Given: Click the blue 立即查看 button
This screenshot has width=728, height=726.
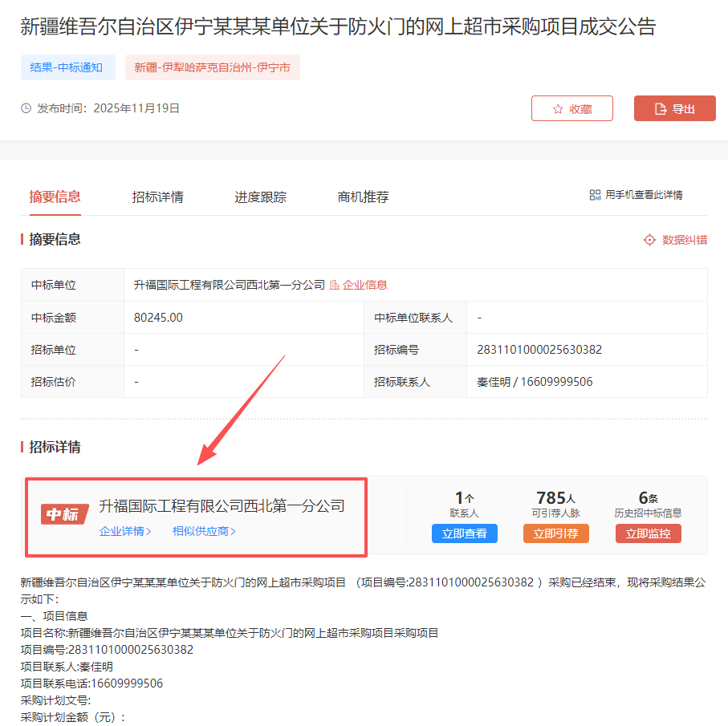Looking at the screenshot, I should coord(465,533).
